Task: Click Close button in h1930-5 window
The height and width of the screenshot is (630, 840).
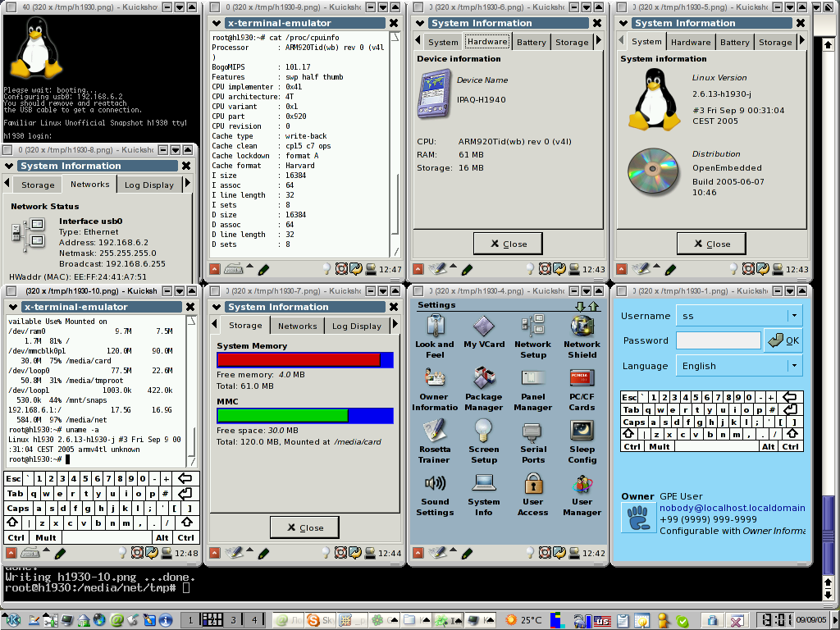Action: 711,244
